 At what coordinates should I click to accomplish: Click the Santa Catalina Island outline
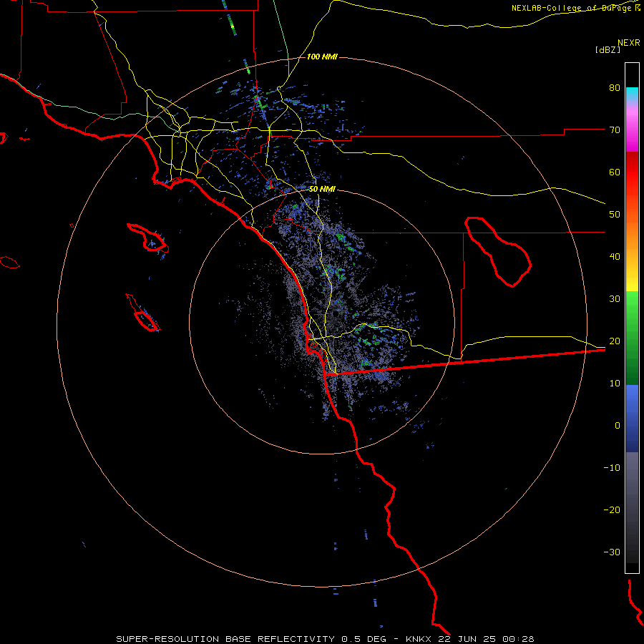pos(148,238)
